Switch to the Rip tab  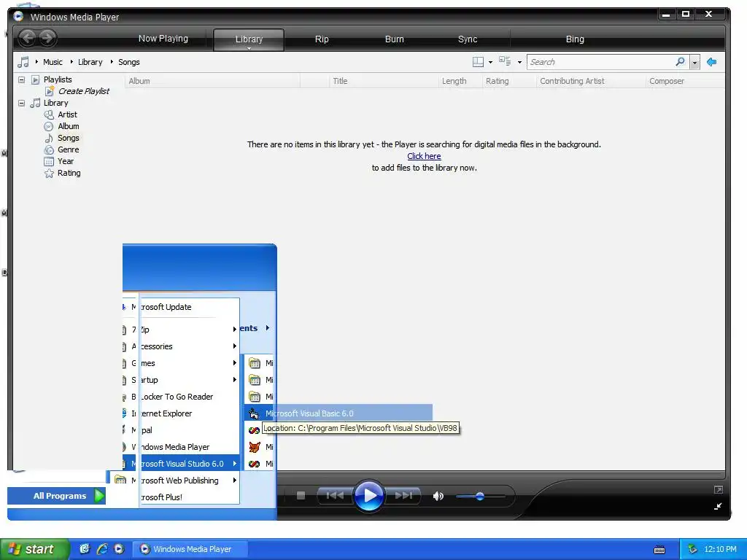click(x=322, y=39)
